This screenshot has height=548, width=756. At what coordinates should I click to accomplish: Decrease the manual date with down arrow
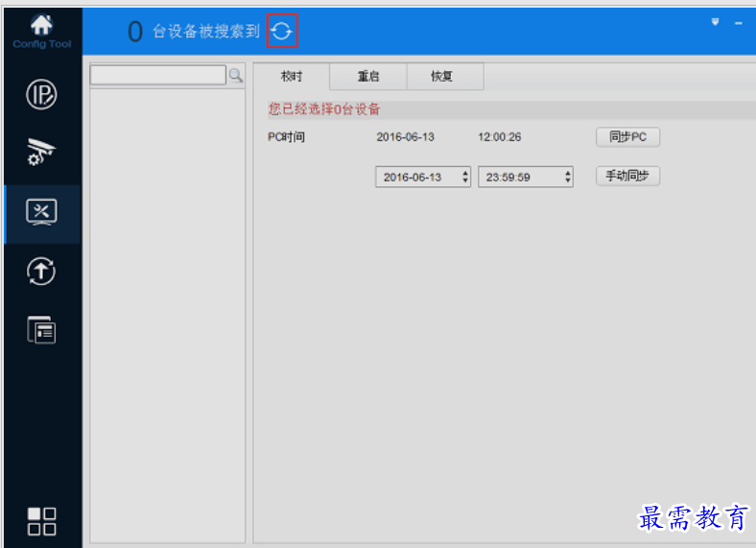(465, 180)
